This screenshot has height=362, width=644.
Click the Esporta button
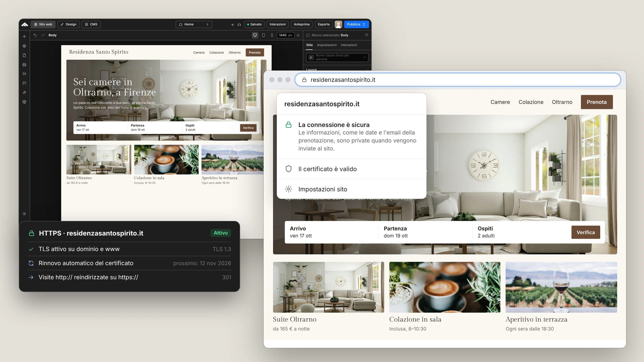[323, 24]
